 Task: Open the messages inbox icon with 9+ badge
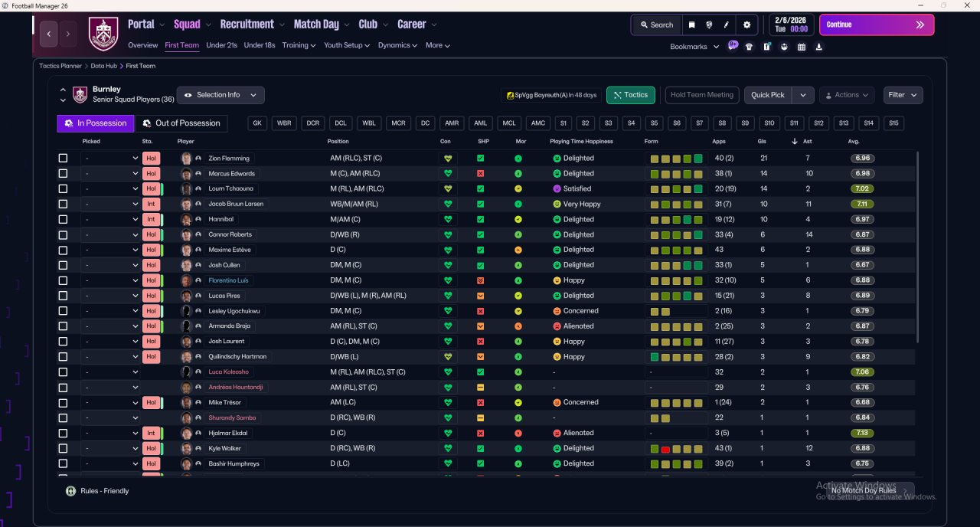pyautogui.click(x=733, y=46)
